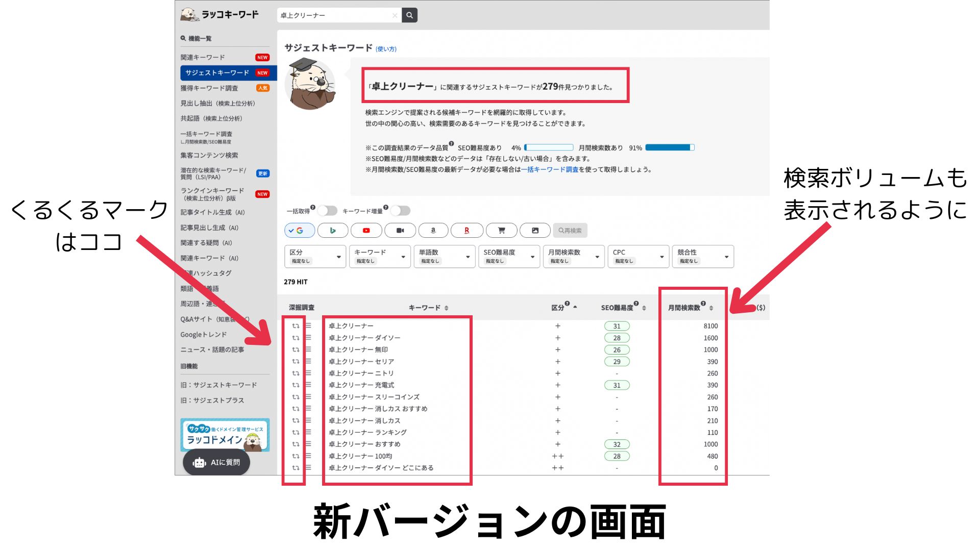Click deep-dive arrows icon for 卓上クリーナー セリア
This screenshot has width=980, height=551.
pyautogui.click(x=296, y=361)
